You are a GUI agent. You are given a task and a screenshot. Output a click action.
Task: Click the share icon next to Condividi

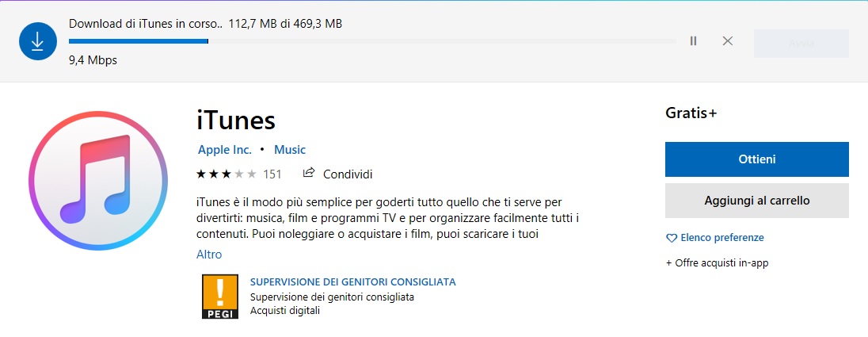click(309, 173)
